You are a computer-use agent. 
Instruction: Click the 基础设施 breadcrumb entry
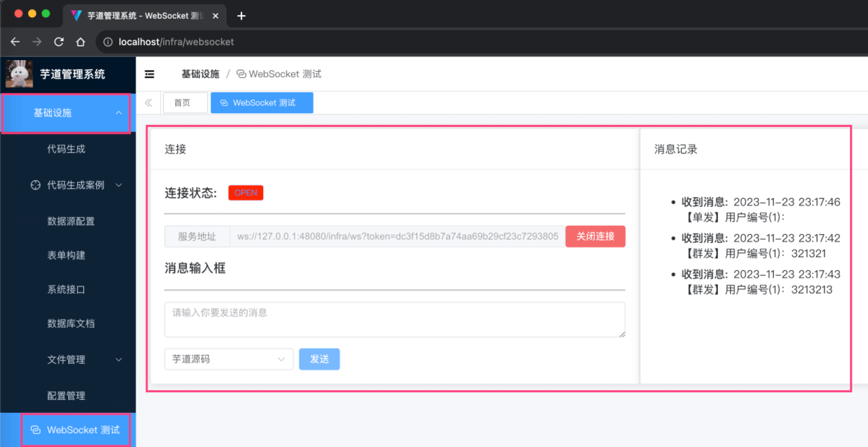pyautogui.click(x=200, y=74)
